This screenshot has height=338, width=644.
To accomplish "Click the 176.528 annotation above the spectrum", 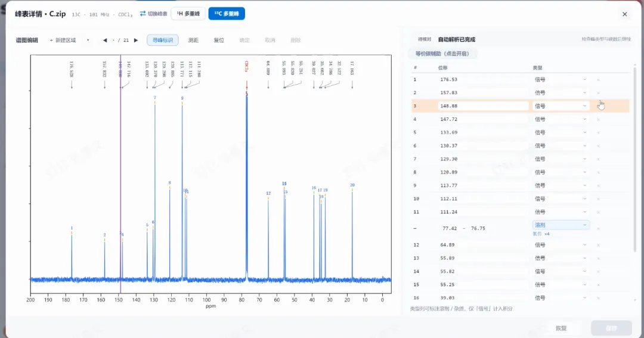I will click(x=72, y=69).
